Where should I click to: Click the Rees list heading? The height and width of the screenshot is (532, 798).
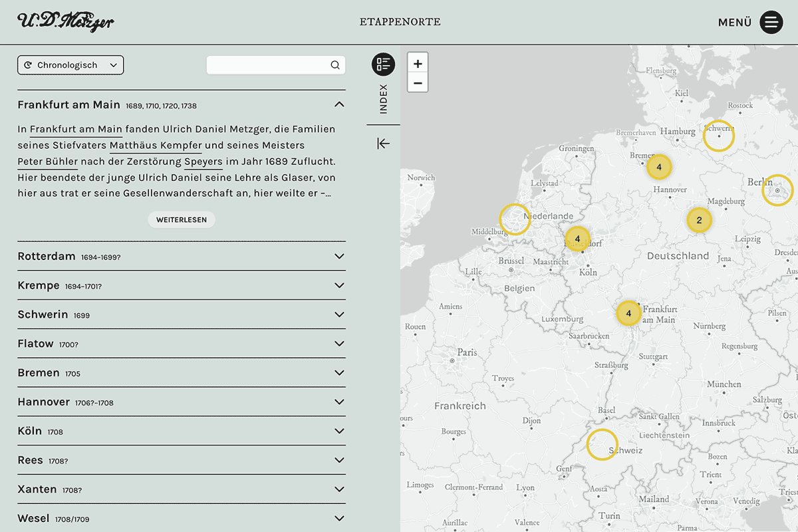click(31, 460)
